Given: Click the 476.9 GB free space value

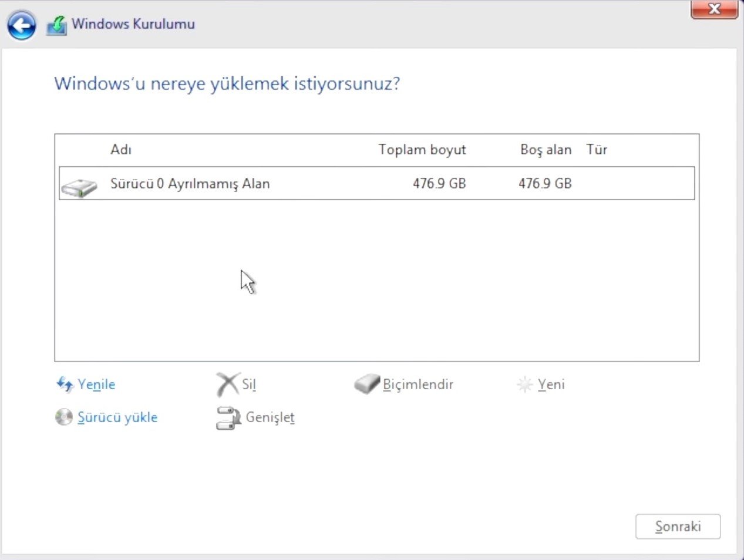Looking at the screenshot, I should pyautogui.click(x=545, y=184).
